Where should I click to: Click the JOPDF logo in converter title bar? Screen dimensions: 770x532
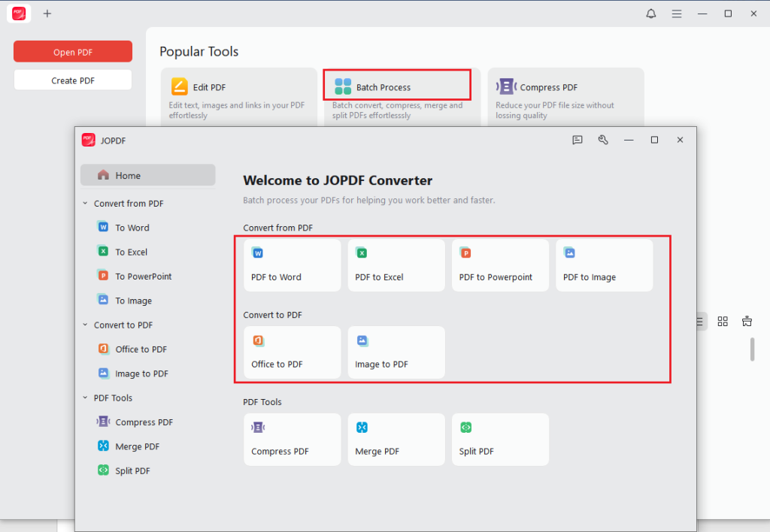point(89,140)
